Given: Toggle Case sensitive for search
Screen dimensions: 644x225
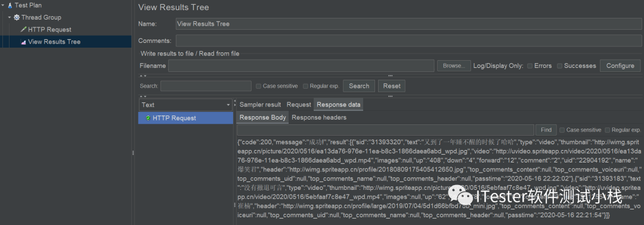Looking at the screenshot, I should click(x=258, y=86).
